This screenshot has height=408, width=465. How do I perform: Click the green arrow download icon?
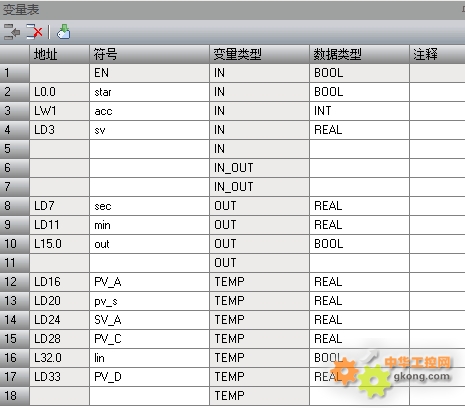tap(64, 32)
